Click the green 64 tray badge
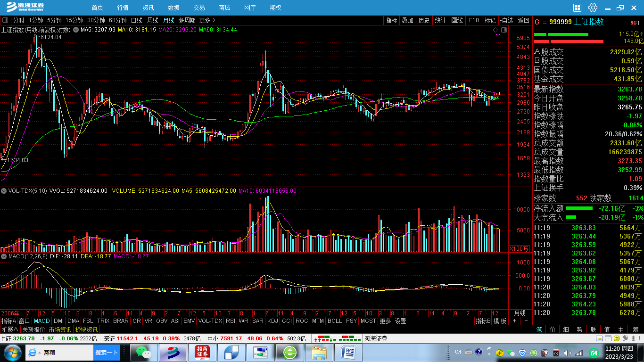The height and width of the screenshot is (362, 644). [x=594, y=353]
